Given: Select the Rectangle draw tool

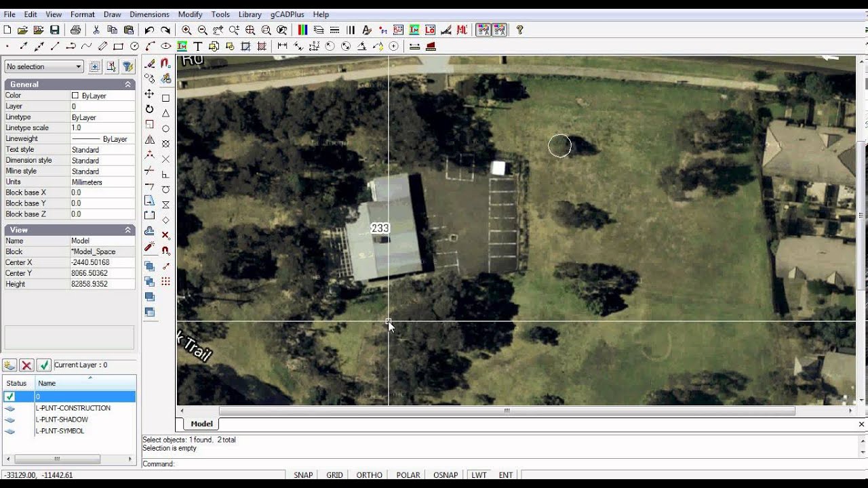Looking at the screenshot, I should pos(119,46).
